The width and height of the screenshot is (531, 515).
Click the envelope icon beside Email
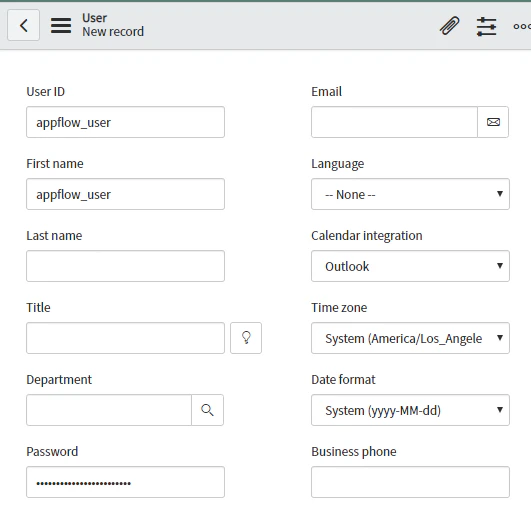(493, 122)
